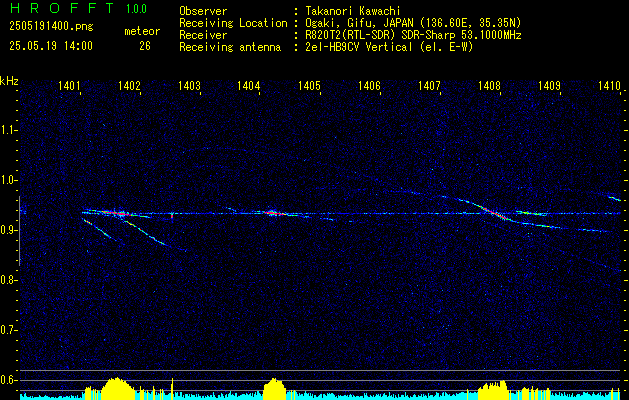Click the date stamp 25.05.19 14:00
This screenshot has width=629, height=400.
pyautogui.click(x=51, y=46)
